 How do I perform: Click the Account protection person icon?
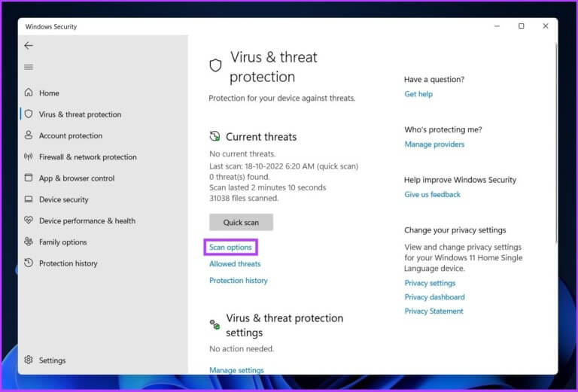29,135
